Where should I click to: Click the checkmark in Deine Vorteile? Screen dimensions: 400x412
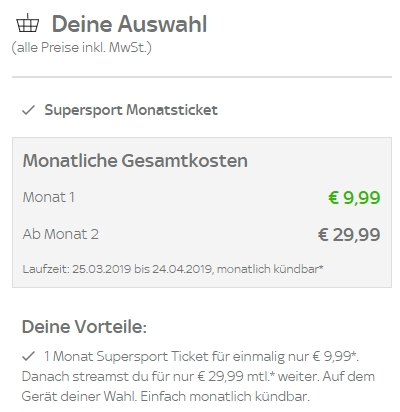28,356
